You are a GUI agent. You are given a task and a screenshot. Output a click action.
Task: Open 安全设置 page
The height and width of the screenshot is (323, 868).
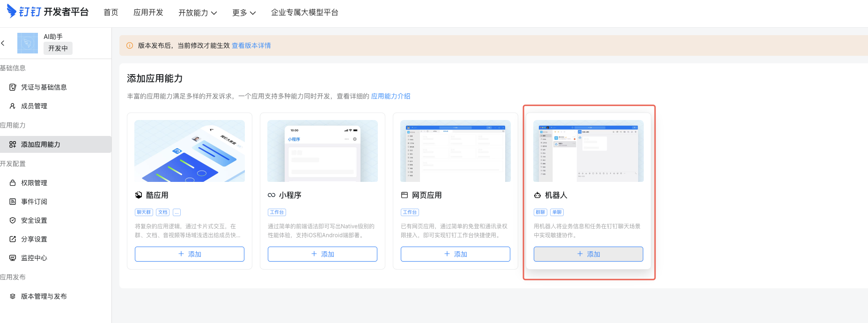(x=34, y=220)
